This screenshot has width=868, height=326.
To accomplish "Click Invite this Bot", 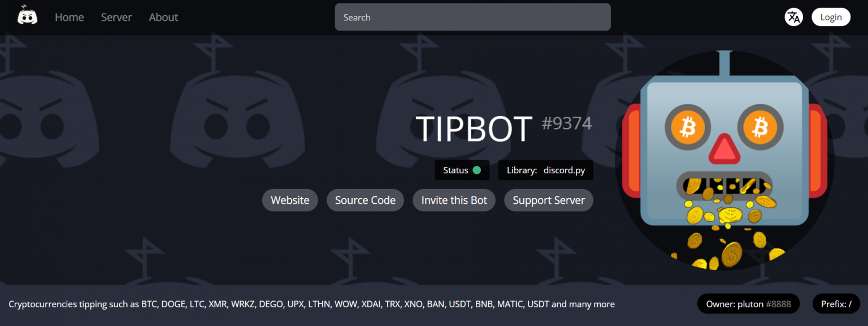I will (454, 200).
